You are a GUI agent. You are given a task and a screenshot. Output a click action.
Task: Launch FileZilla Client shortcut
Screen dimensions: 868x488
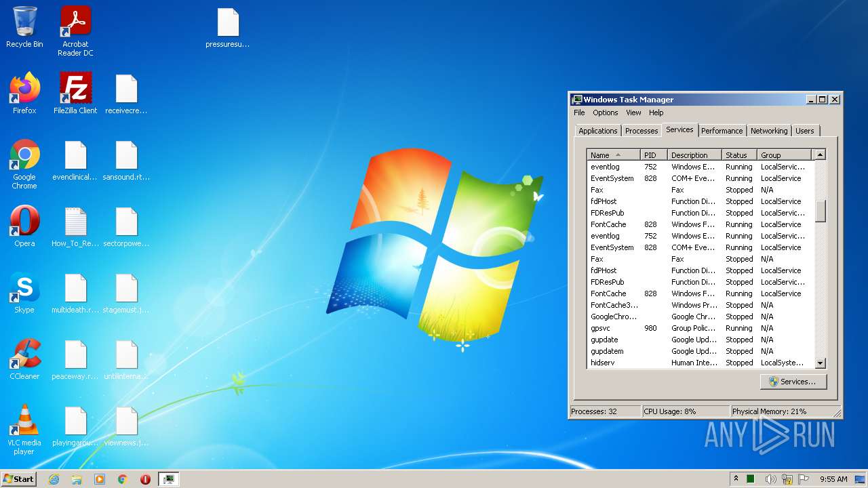[75, 94]
